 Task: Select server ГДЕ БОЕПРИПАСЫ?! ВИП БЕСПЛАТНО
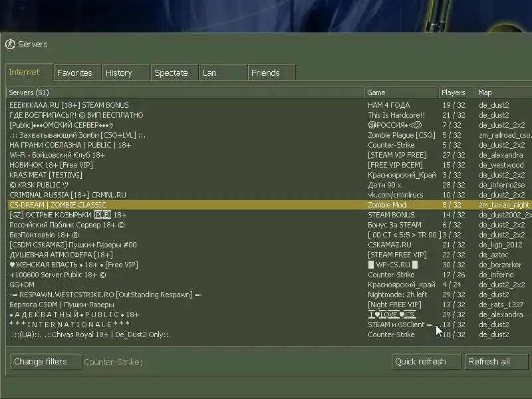269,115
